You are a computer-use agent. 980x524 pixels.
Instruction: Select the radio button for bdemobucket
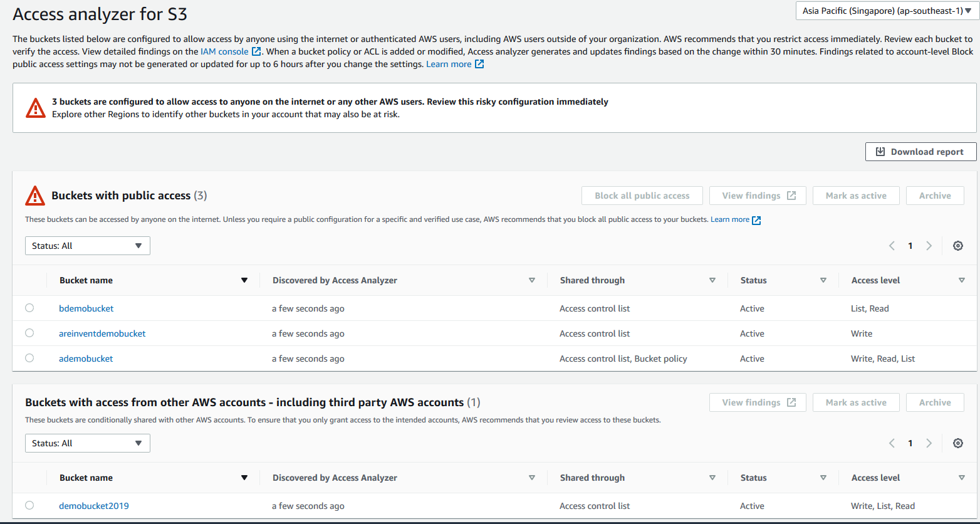click(x=29, y=308)
